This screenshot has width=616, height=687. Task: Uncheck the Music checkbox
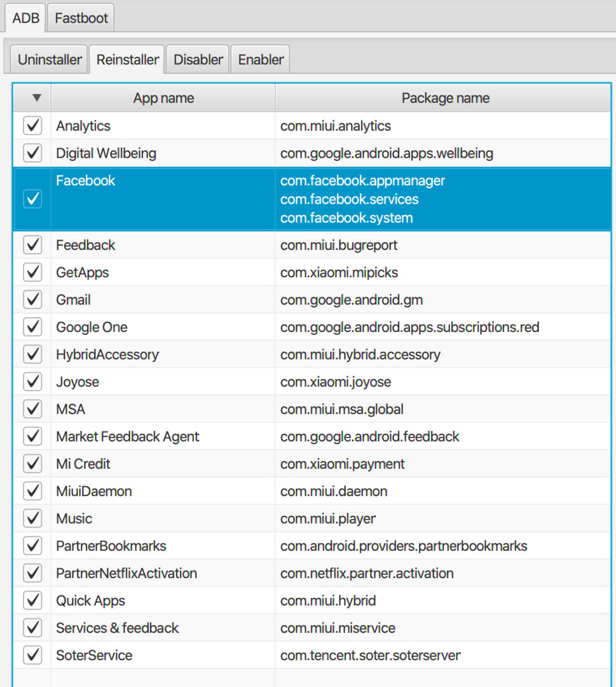32,518
